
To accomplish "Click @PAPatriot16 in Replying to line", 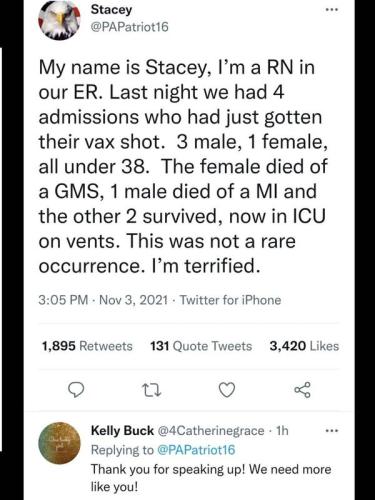I will [x=196, y=450].
